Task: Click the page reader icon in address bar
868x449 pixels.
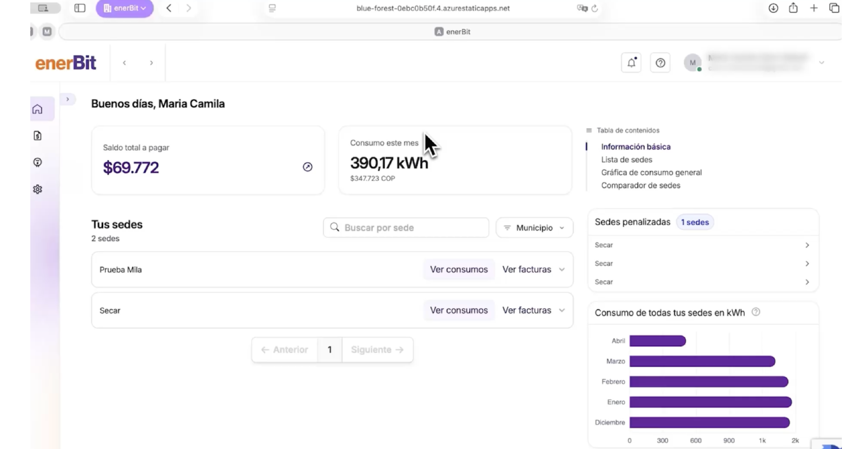Action: [x=272, y=8]
